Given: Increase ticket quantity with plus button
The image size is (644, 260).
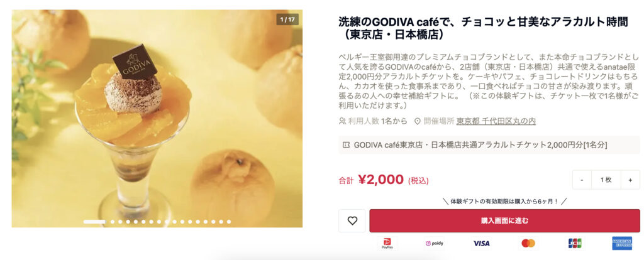Looking at the screenshot, I should tap(630, 180).
